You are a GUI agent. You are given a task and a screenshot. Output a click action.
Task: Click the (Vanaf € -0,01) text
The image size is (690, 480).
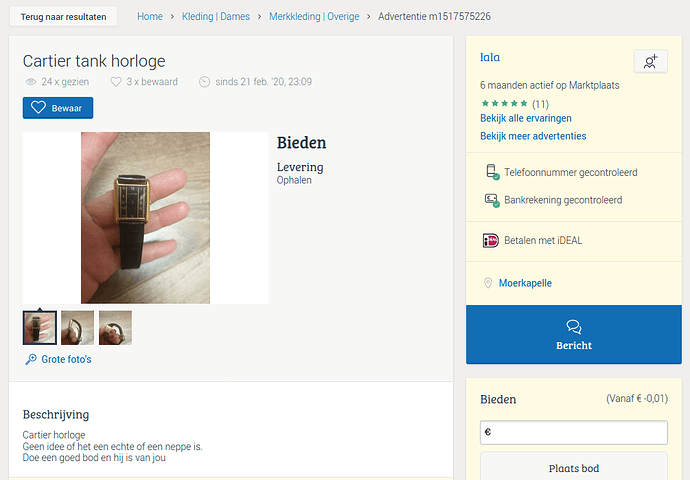(x=637, y=399)
